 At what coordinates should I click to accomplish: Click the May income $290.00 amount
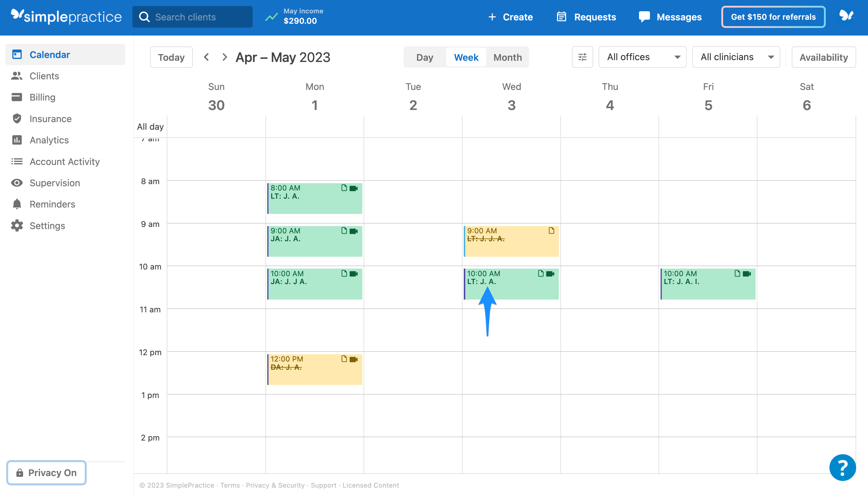(300, 21)
